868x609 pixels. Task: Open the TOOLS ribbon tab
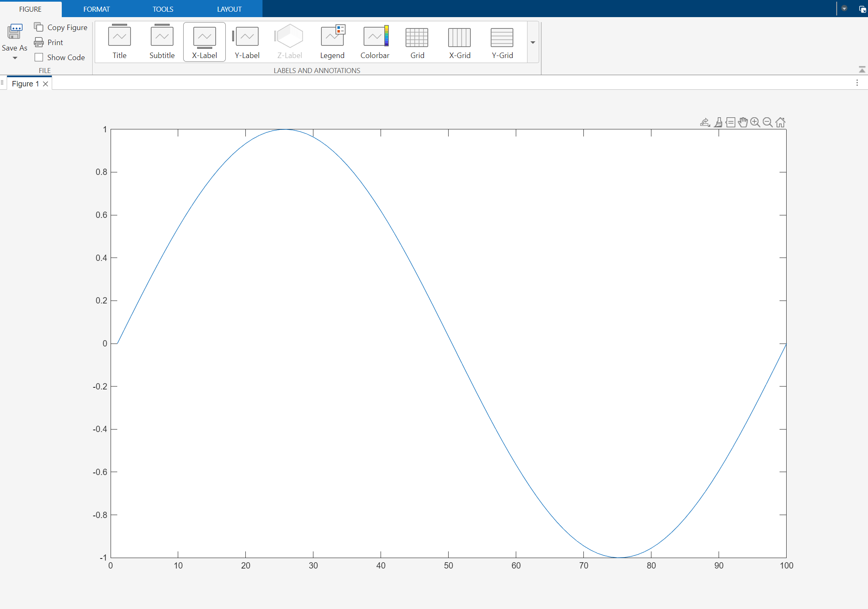click(163, 9)
